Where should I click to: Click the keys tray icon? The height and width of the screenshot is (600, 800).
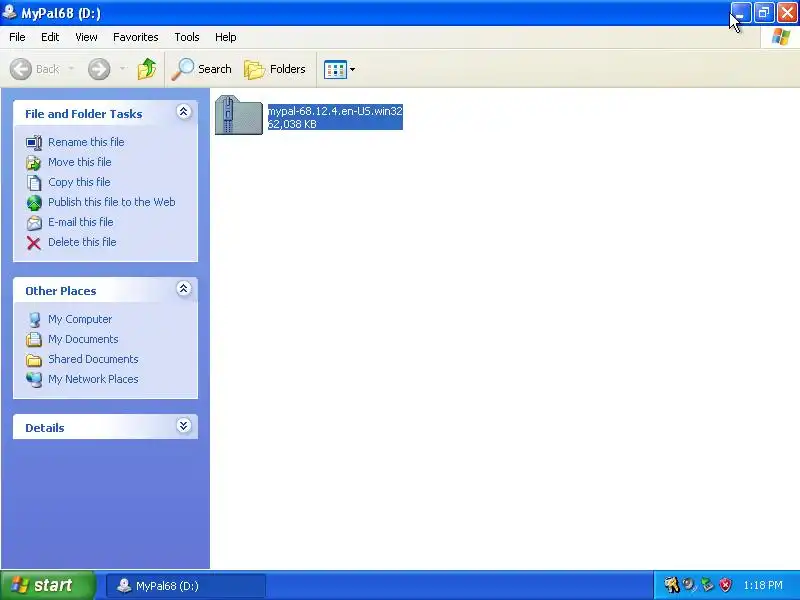(x=671, y=585)
